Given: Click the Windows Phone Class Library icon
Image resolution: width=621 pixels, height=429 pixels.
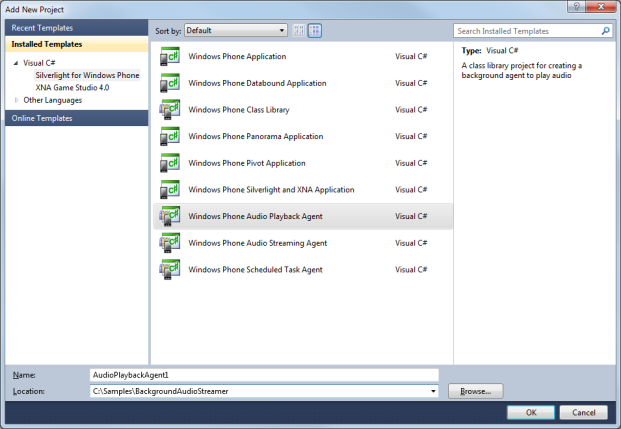Looking at the screenshot, I should 170,110.
